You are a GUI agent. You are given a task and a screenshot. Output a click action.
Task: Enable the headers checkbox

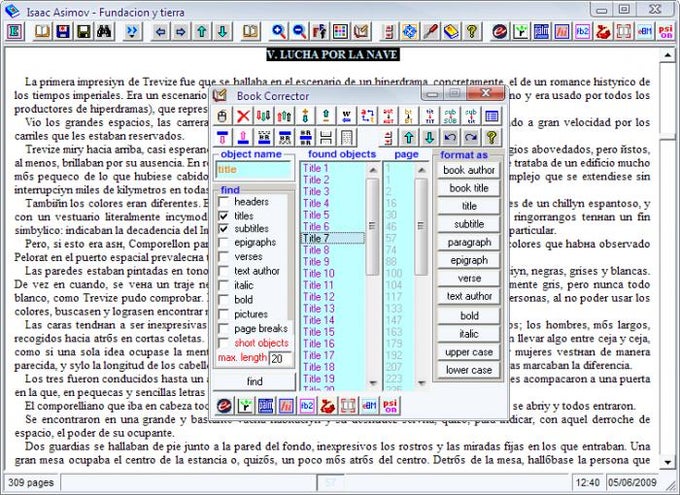pyautogui.click(x=224, y=202)
